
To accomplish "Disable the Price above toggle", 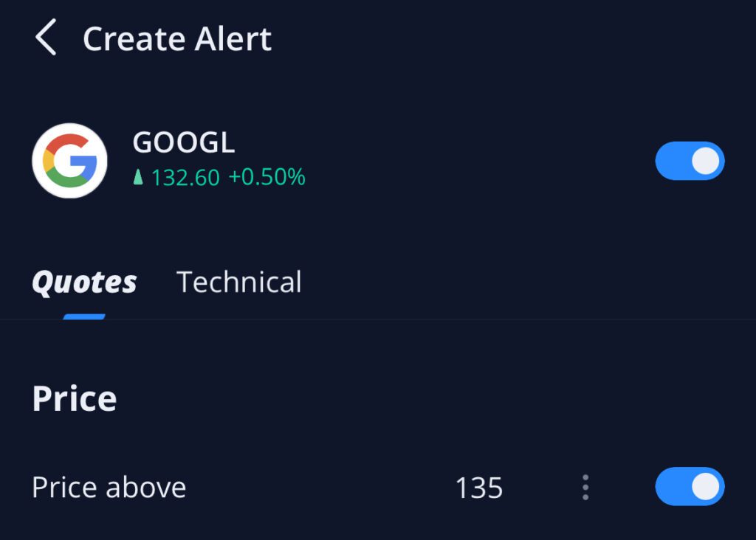I will click(x=690, y=487).
